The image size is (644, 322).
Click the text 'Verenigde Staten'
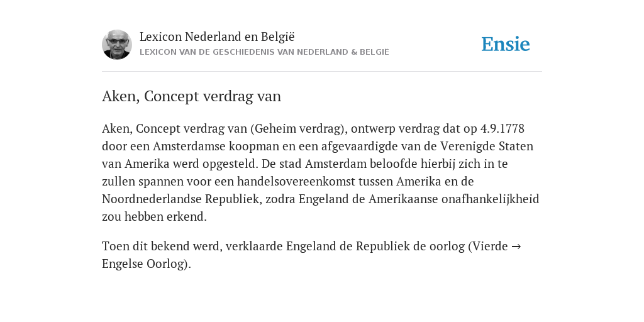click(x=487, y=146)
